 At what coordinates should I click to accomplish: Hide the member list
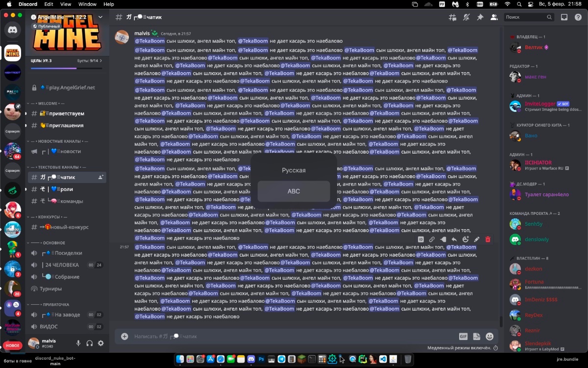point(494,17)
